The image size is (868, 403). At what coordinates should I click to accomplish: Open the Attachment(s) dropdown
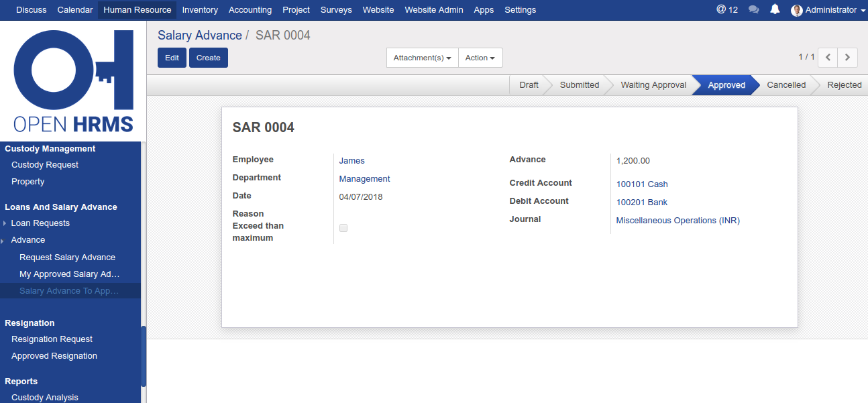(x=422, y=58)
